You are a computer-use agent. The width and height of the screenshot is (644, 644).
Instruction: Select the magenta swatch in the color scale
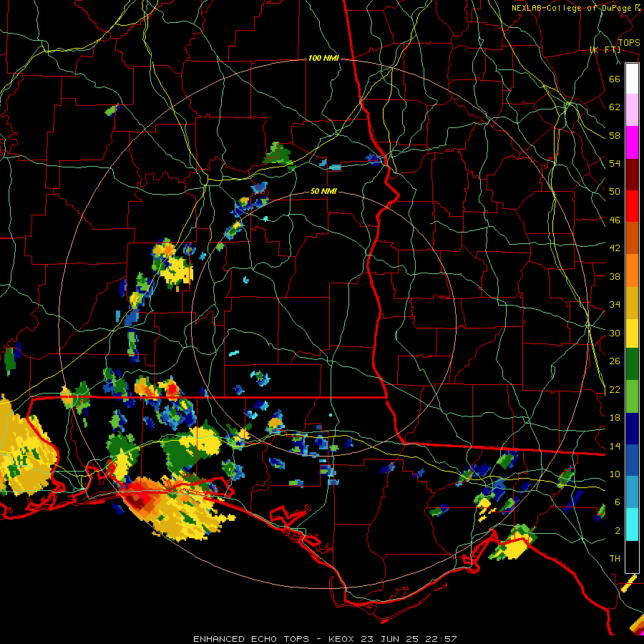(x=632, y=142)
